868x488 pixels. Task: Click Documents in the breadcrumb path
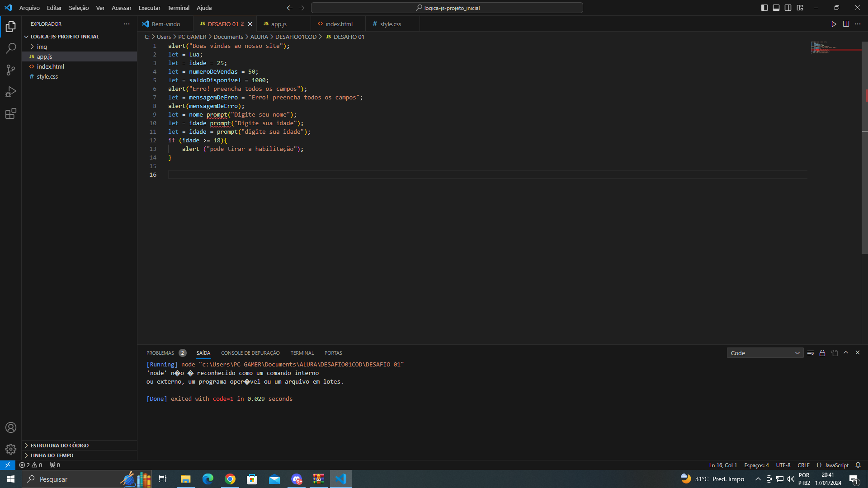coord(228,37)
